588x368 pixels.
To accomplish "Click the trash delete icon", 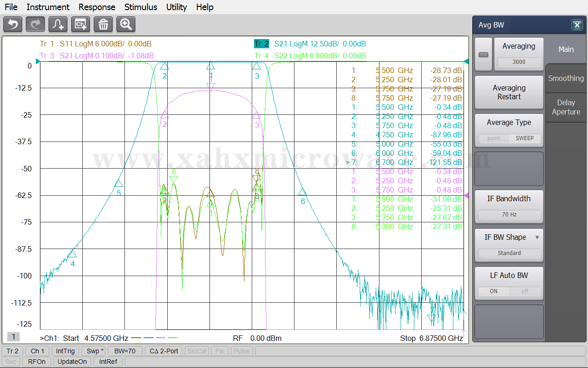I will click(x=103, y=24).
